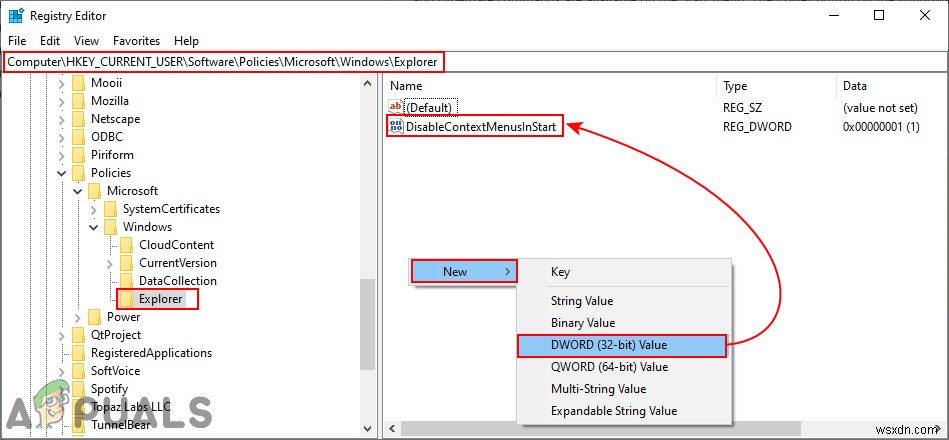
Task: Select the Explorer key label
Action: tap(160, 299)
